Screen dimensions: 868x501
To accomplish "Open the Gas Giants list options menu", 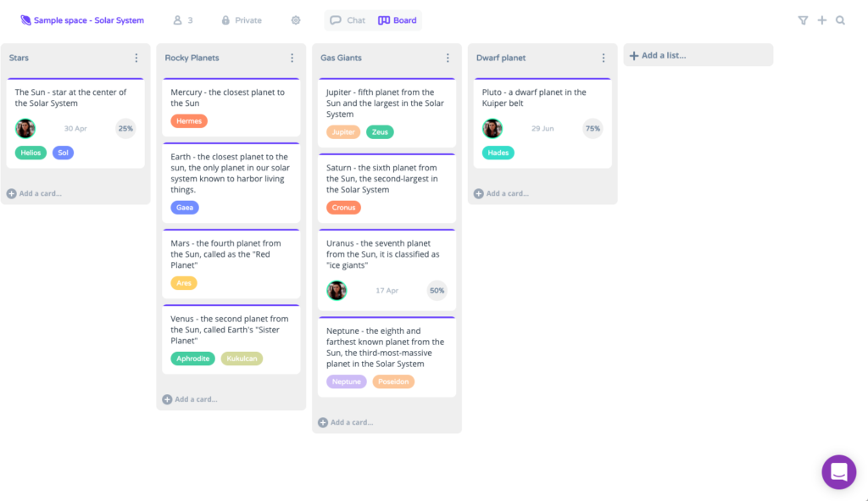I will (448, 58).
